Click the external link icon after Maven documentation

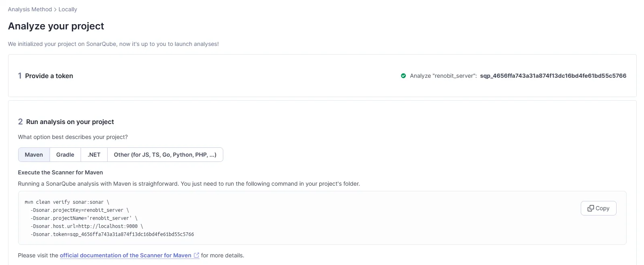pyautogui.click(x=196, y=255)
